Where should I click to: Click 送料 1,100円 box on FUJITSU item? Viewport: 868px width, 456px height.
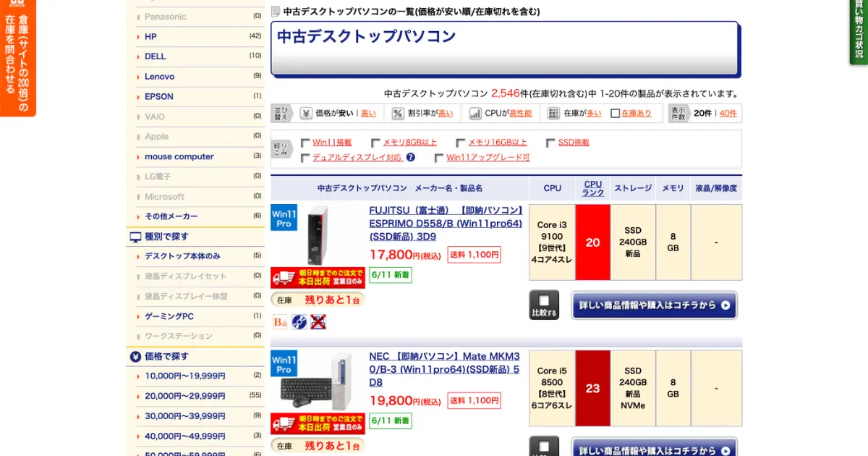[x=475, y=255]
